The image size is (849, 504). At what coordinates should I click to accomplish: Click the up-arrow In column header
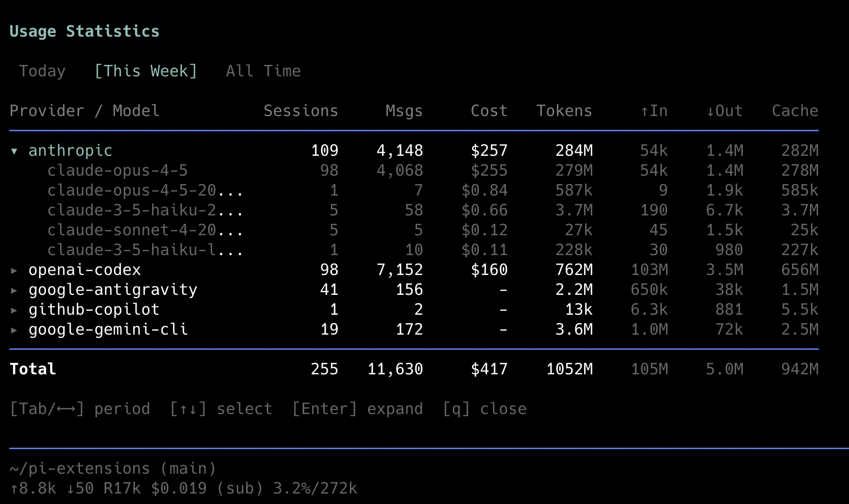click(x=654, y=111)
